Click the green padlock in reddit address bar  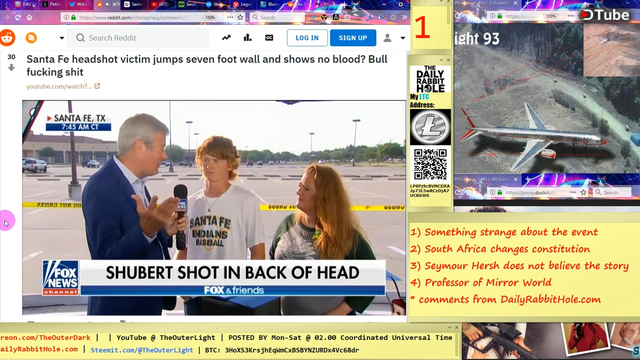(x=73, y=17)
